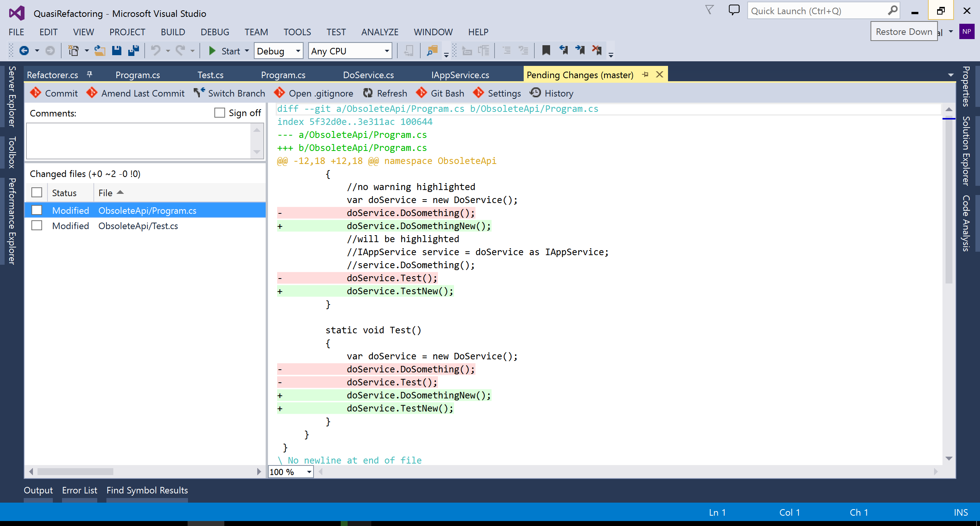Open the History view icon

pos(535,93)
